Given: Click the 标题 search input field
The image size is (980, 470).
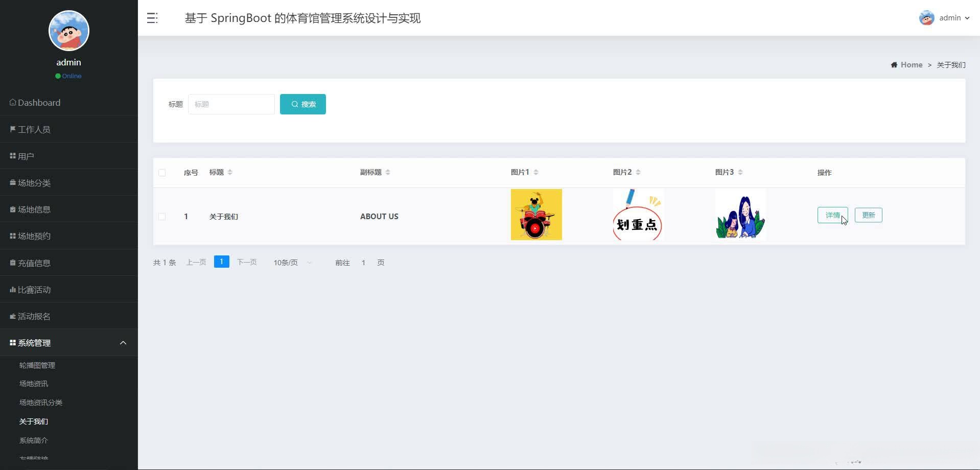Looking at the screenshot, I should pos(231,104).
